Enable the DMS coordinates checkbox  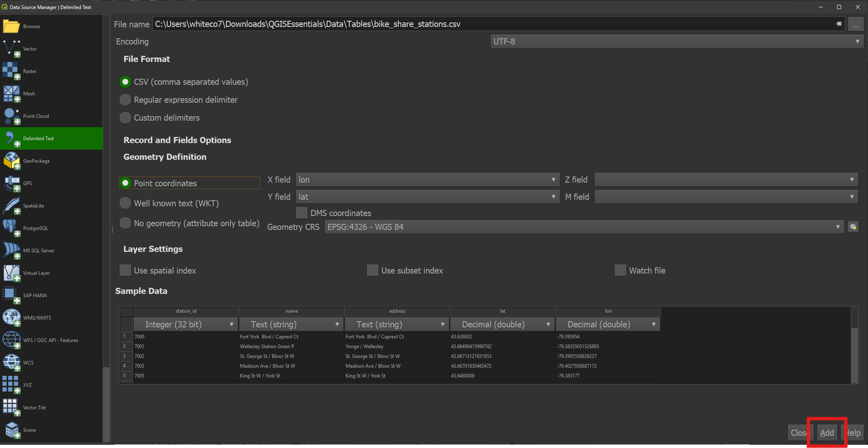click(302, 213)
